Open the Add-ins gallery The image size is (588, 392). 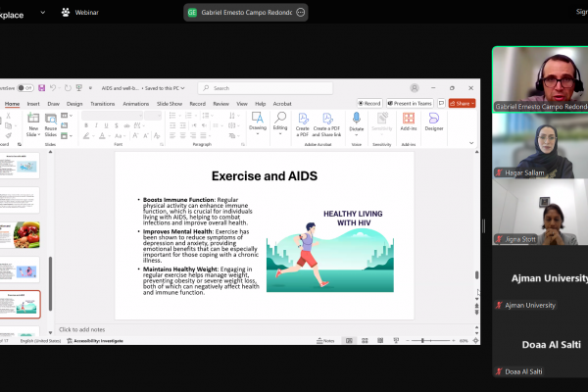409,122
